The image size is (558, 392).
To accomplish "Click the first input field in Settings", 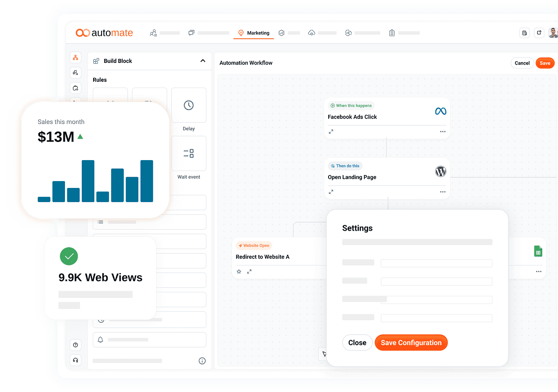I will coord(436,263).
